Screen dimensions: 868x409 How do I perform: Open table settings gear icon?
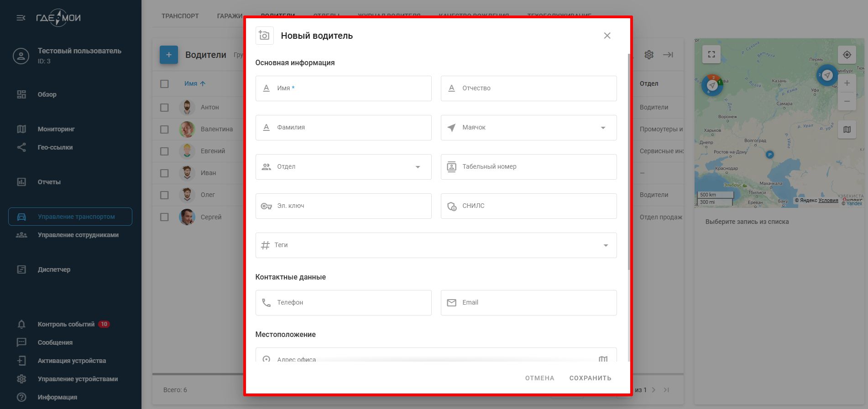click(x=649, y=55)
